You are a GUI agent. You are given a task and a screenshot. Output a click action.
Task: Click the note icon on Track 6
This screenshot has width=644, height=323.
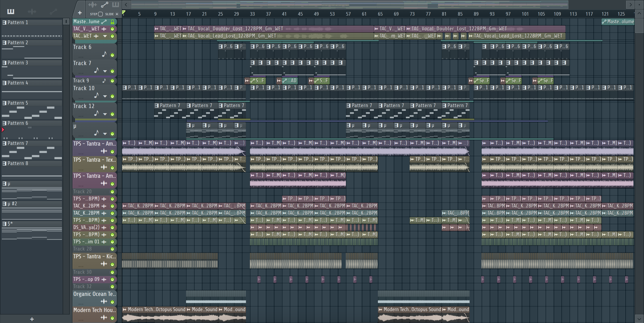(x=104, y=54)
